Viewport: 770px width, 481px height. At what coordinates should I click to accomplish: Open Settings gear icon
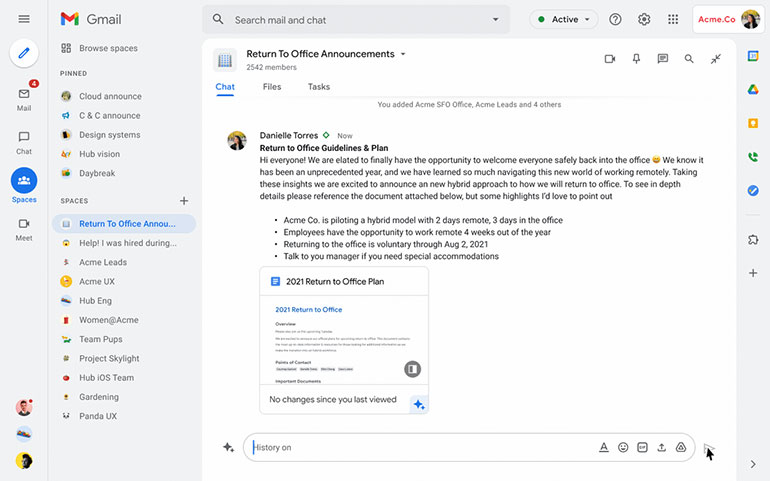[x=644, y=19]
